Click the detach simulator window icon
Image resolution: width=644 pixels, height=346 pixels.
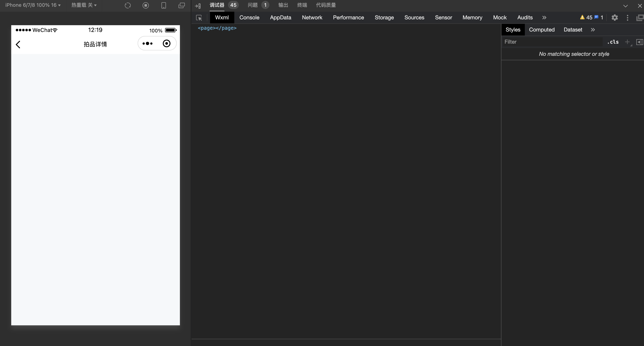tap(182, 5)
